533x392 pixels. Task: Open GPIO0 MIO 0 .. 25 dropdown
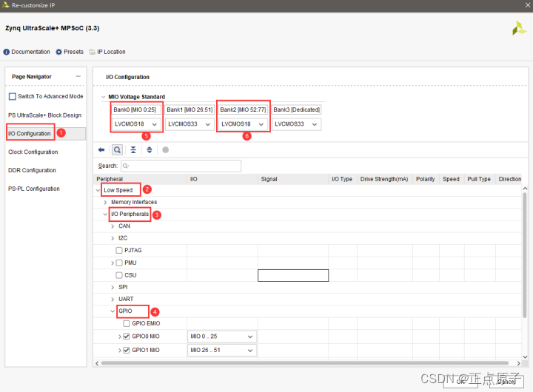222,337
